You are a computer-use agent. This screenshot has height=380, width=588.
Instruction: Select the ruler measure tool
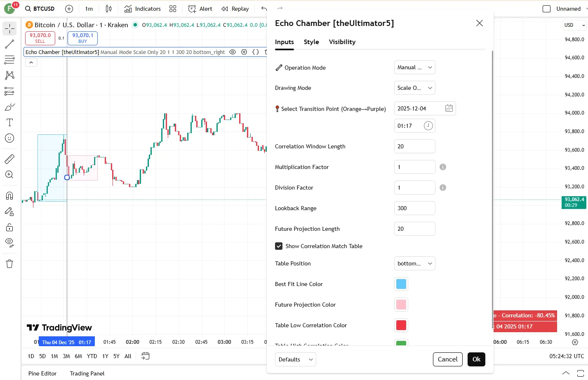9,159
